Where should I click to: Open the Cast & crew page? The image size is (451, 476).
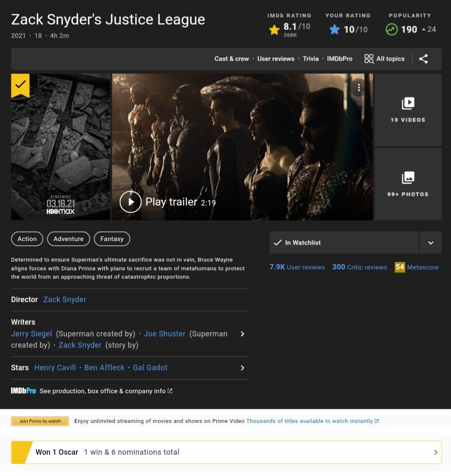click(x=232, y=59)
